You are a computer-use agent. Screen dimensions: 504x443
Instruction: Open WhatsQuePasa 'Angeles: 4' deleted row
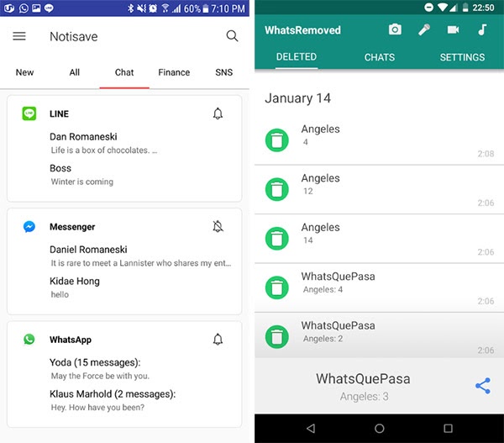380,287
